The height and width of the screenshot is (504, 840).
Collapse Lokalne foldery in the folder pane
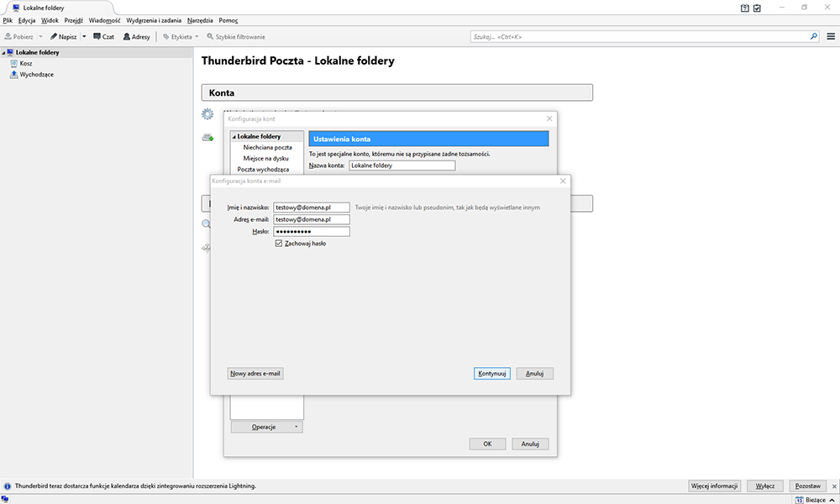pyautogui.click(x=3, y=53)
